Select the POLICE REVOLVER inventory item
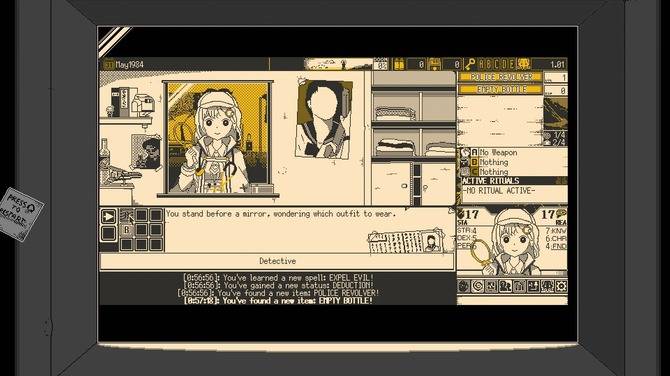 coord(500,77)
